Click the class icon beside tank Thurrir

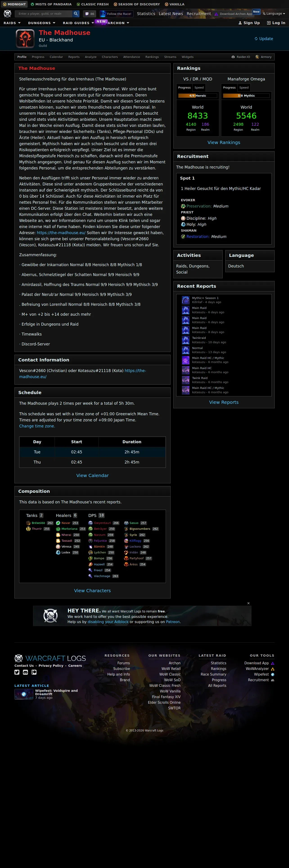[x=28, y=529]
